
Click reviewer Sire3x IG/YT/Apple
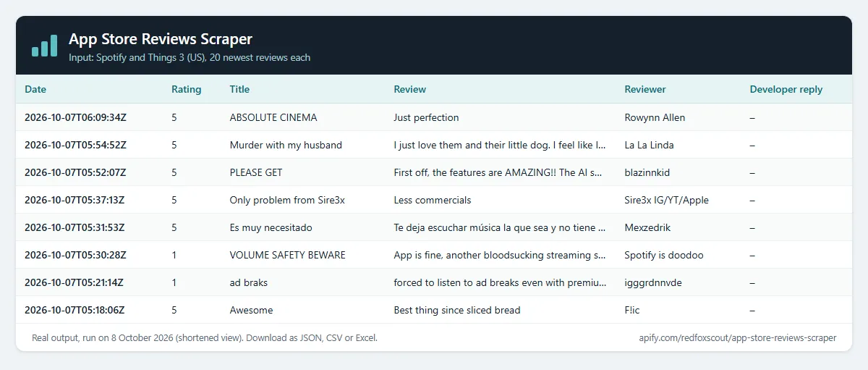(667, 200)
